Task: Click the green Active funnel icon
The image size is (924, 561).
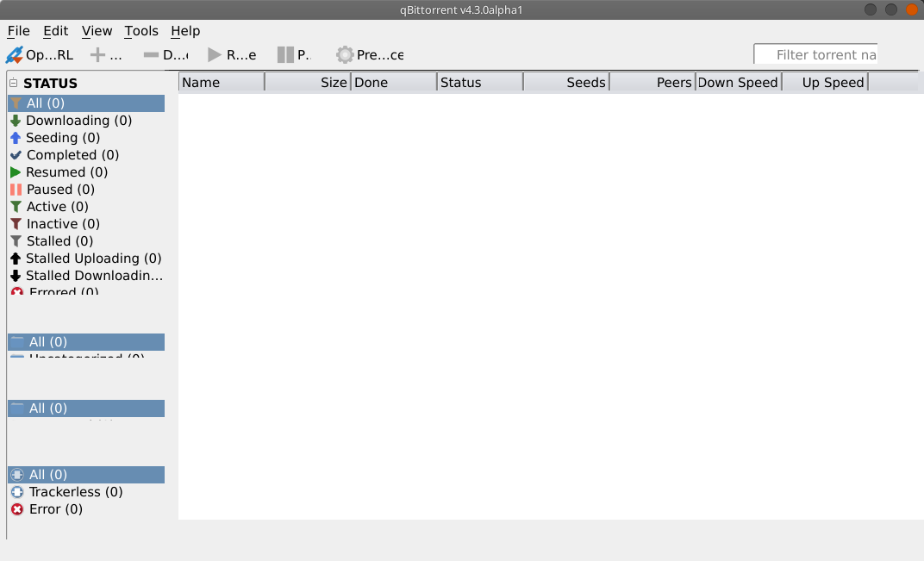Action: coord(16,206)
